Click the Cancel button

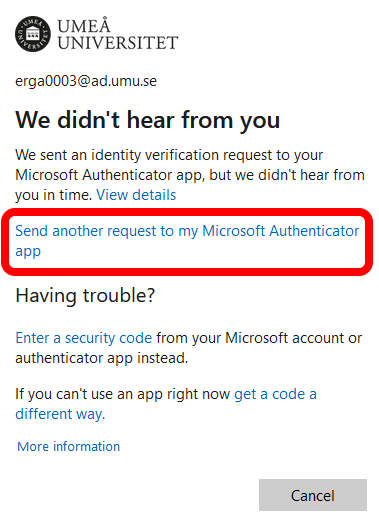pos(313,495)
